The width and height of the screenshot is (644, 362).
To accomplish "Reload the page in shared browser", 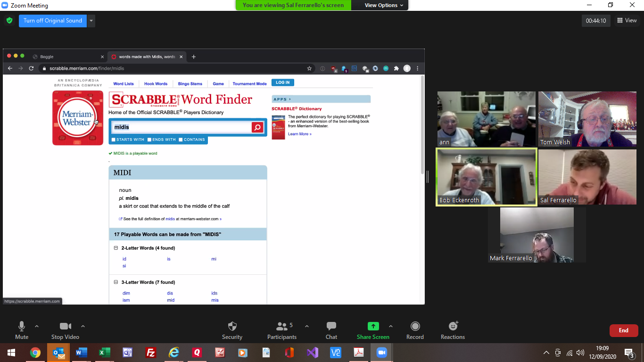I will 31,68.
